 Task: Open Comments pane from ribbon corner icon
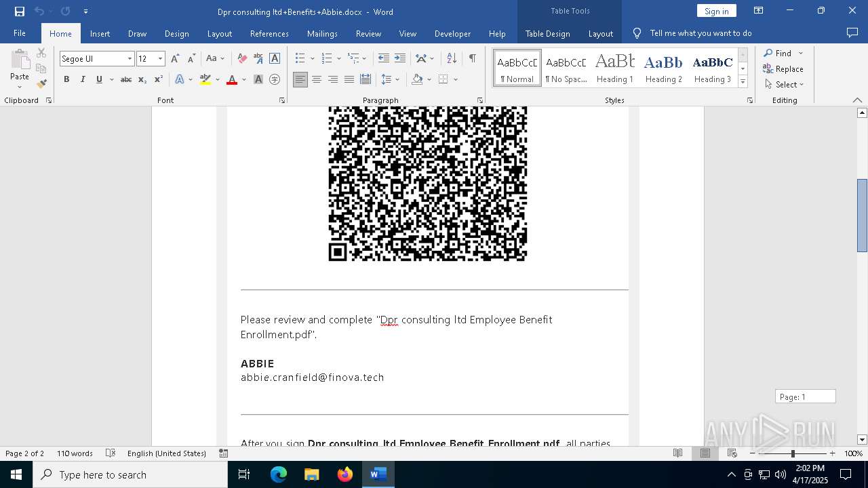(x=852, y=33)
